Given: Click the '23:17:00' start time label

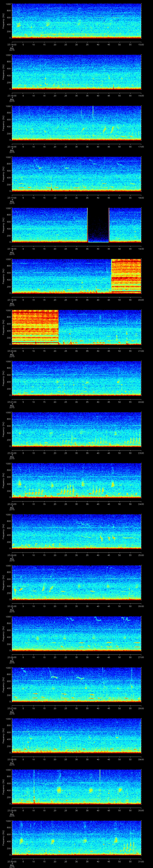Looking at the screenshot, I should coord(12,198).
